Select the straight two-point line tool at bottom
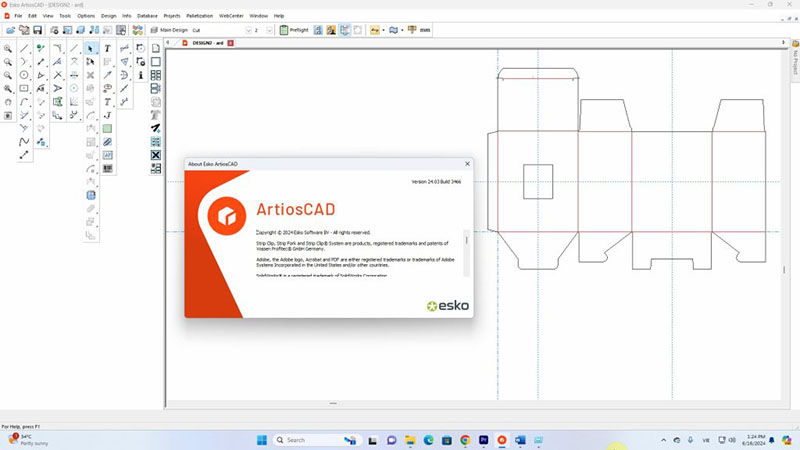The width and height of the screenshot is (800, 450). click(x=24, y=155)
